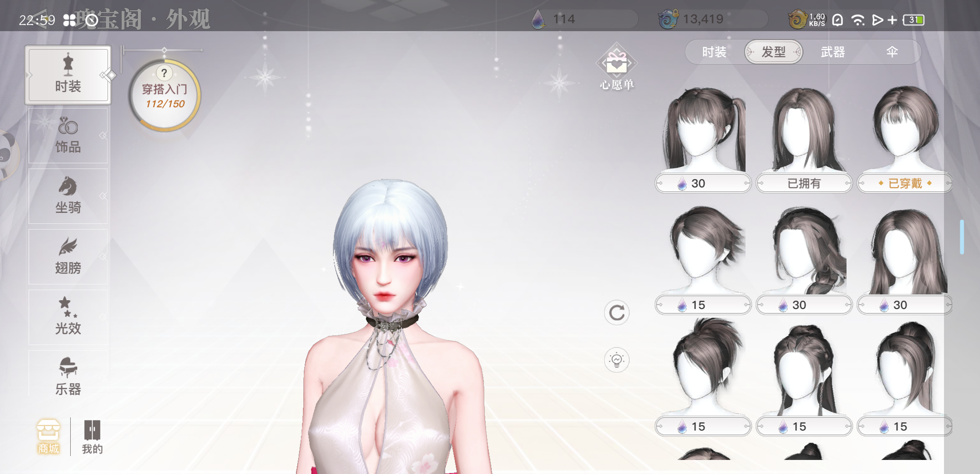Click the hairstyle list scrollbar
This screenshot has height=474, width=980.
pos(962,237)
